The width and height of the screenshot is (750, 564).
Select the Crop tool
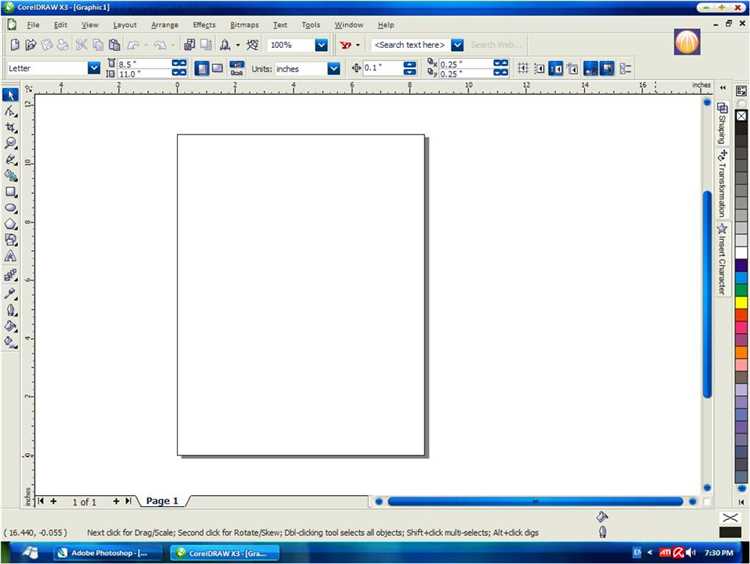pyautogui.click(x=10, y=127)
